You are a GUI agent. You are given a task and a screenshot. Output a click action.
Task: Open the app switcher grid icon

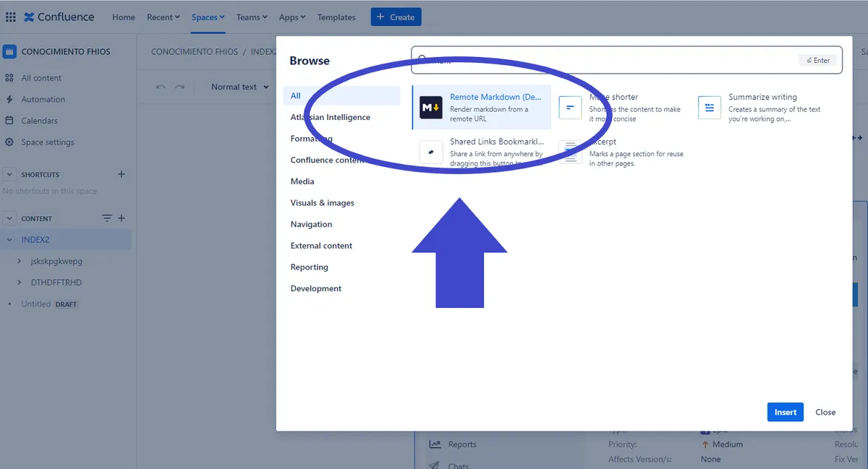pos(10,17)
